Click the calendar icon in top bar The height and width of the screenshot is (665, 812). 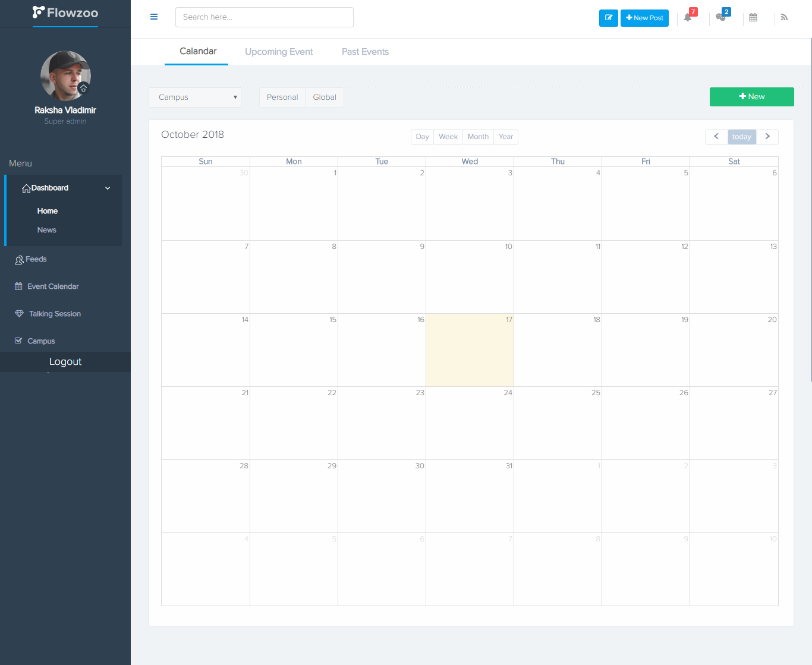[x=753, y=17]
